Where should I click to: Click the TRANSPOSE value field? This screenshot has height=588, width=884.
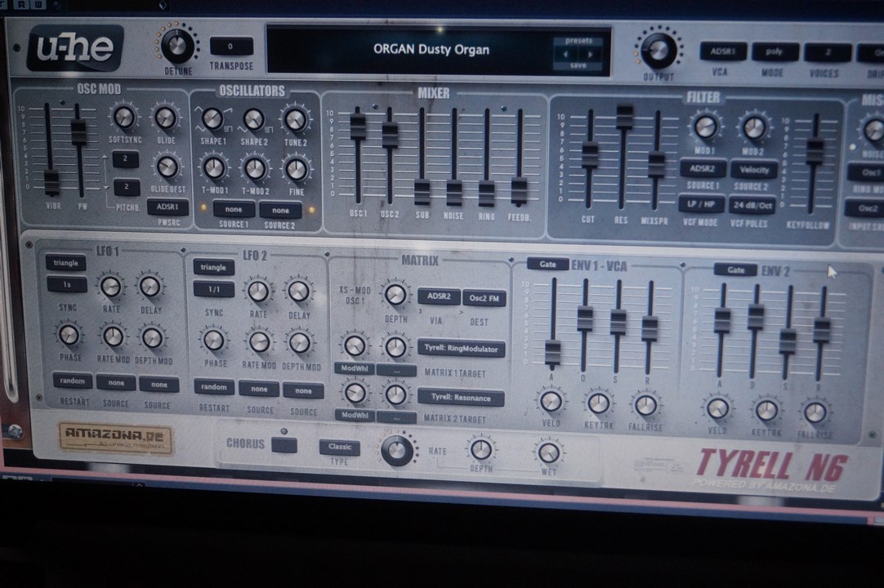coord(231,47)
